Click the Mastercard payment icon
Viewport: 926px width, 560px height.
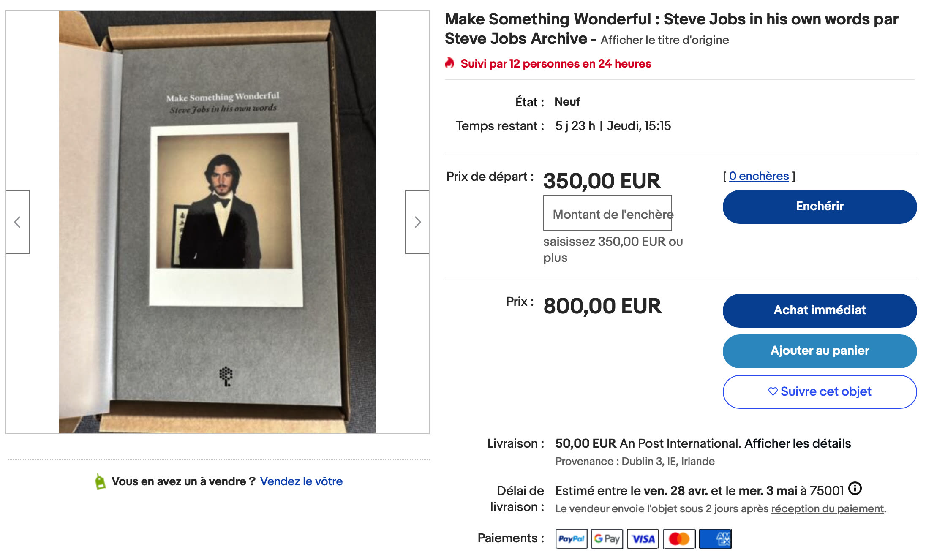pyautogui.click(x=679, y=539)
